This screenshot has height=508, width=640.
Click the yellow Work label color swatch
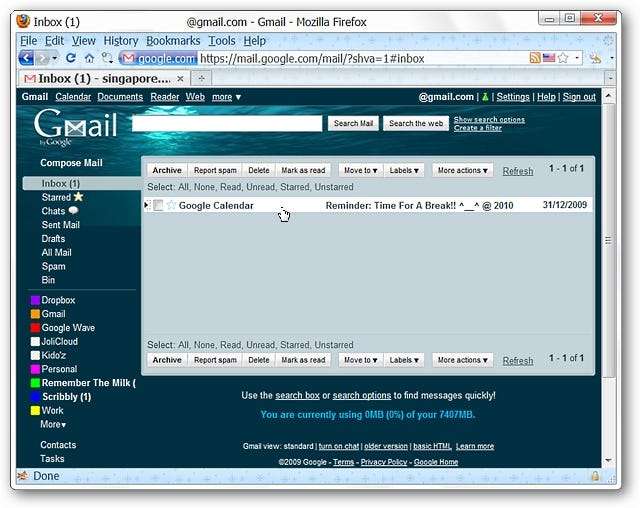tap(36, 410)
